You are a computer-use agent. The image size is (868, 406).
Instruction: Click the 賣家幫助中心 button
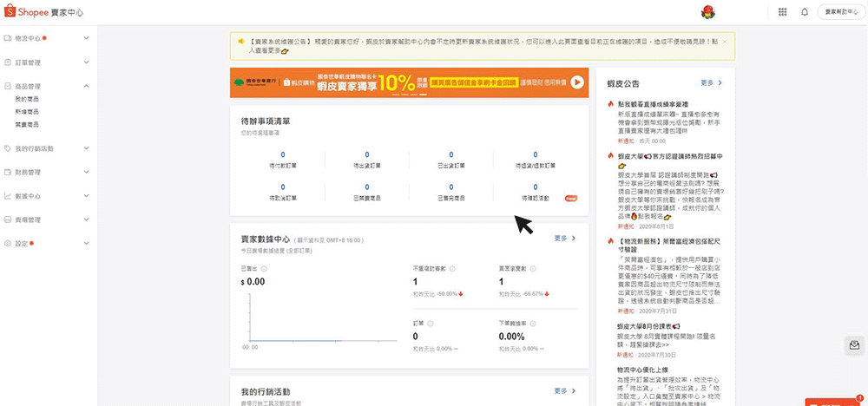[x=840, y=12]
